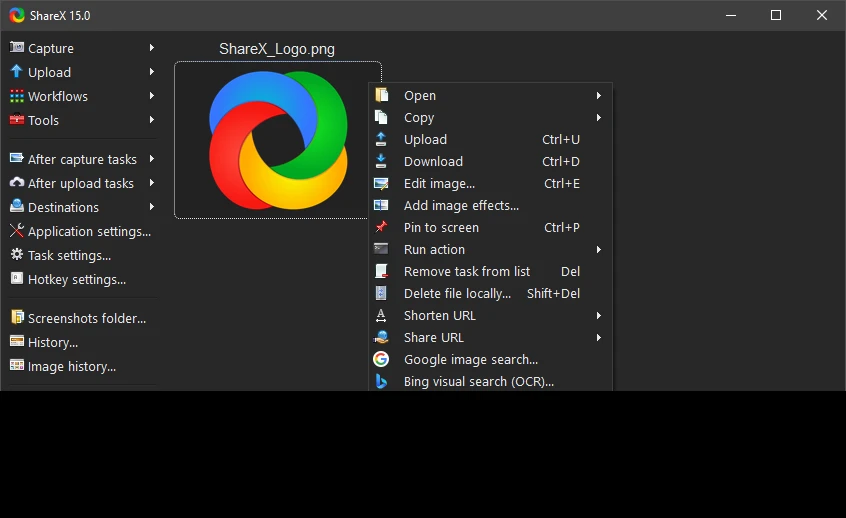Click the Application settings wrench icon
This screenshot has width=846, height=518.
coord(17,230)
